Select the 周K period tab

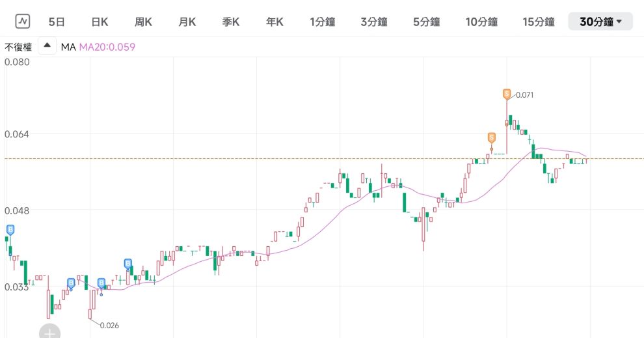click(x=143, y=21)
